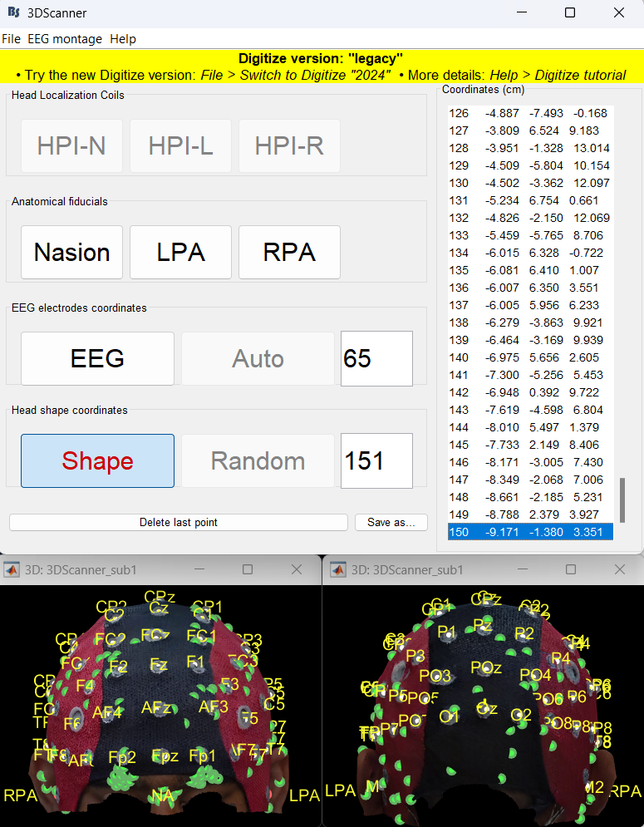Select coordinate row 150 in the list
This screenshot has height=827, width=644.
(x=529, y=532)
